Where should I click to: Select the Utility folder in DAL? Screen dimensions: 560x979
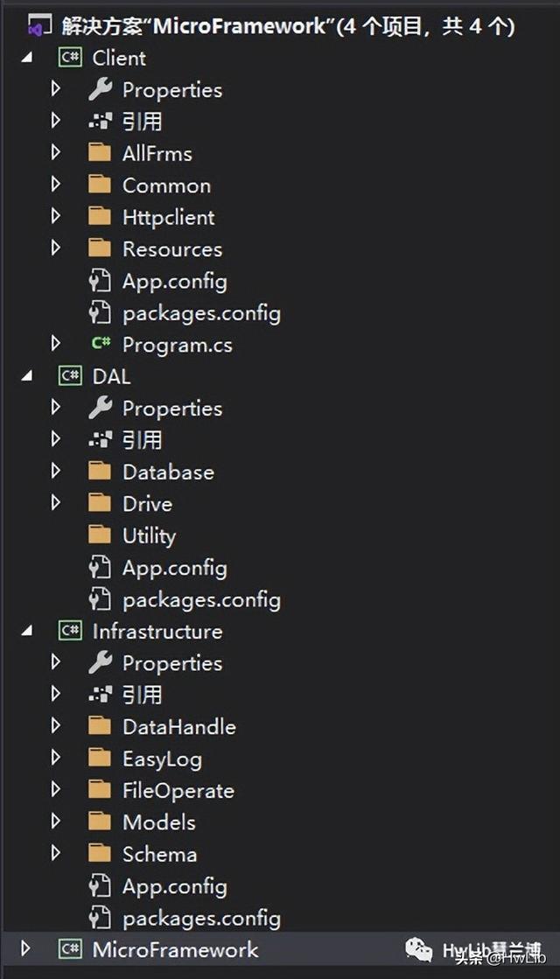coord(149,535)
